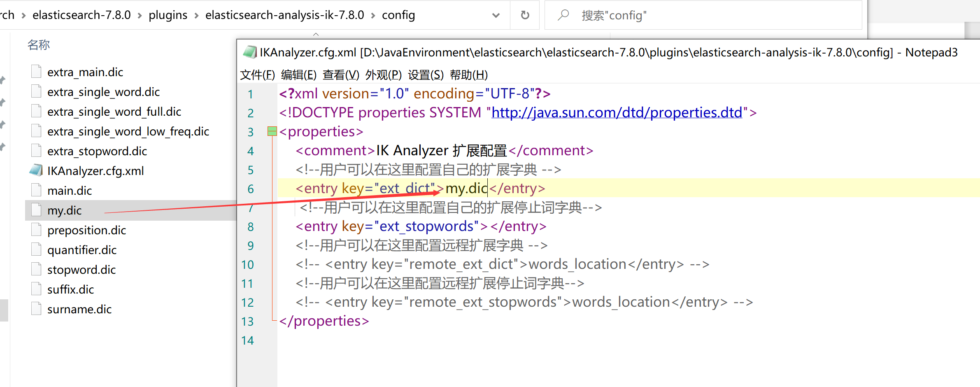The width and height of the screenshot is (980, 387).
Task: Click the search magnifier icon in Explorer
Action: point(563,15)
